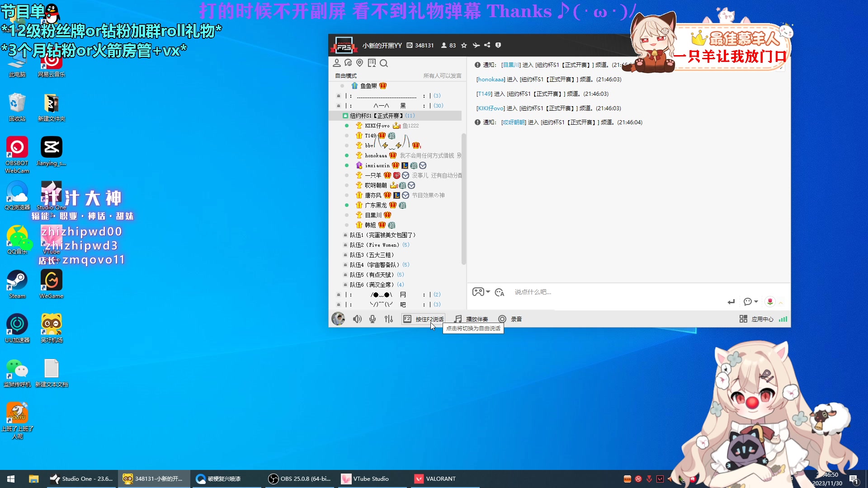Screen dimensions: 868x488
Task: Click the channel ID 348131 in header
Action: (420, 46)
